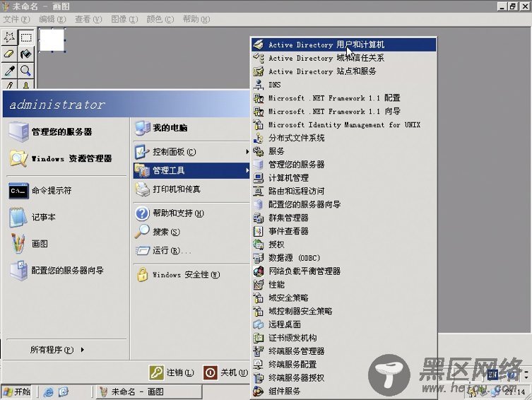
Task: Launch Windows 资源管理器 from Start menu
Action: click(66, 158)
